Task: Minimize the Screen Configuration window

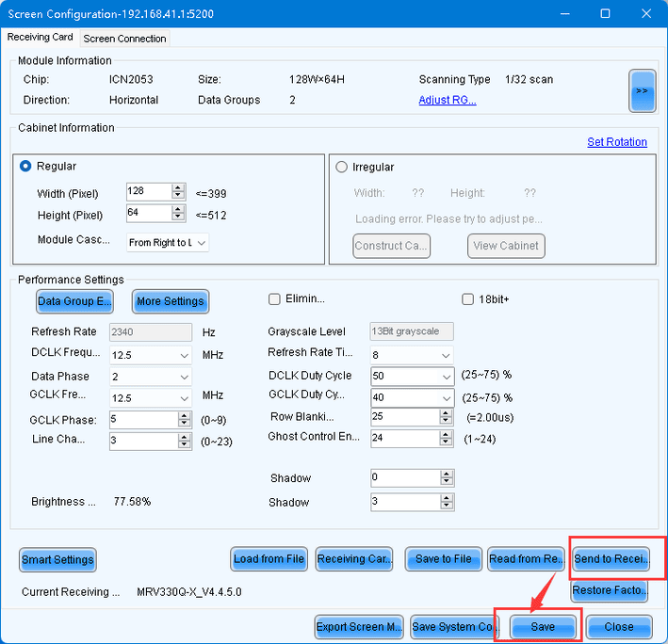Action: pyautogui.click(x=565, y=13)
